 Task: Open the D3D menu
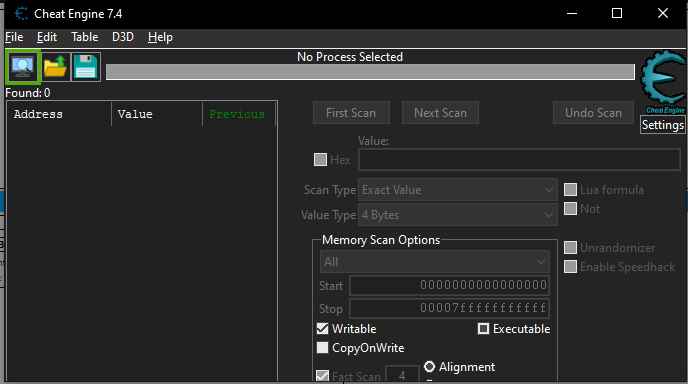(x=123, y=37)
